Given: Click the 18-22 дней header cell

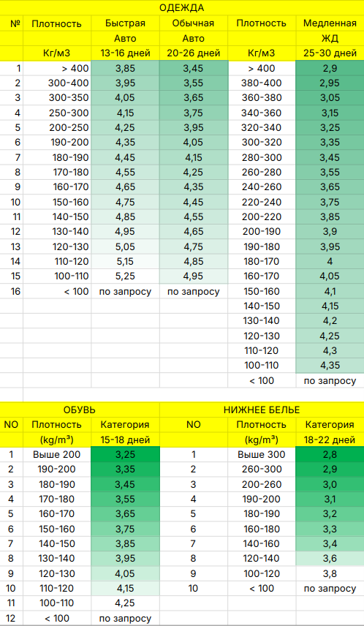Looking at the screenshot, I should pyautogui.click(x=330, y=440).
